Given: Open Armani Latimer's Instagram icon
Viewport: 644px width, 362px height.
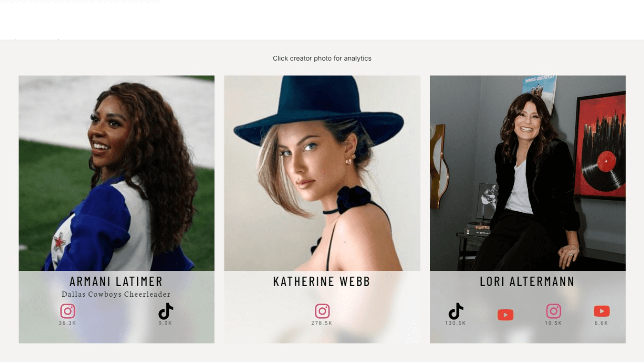Looking at the screenshot, I should pyautogui.click(x=68, y=311).
